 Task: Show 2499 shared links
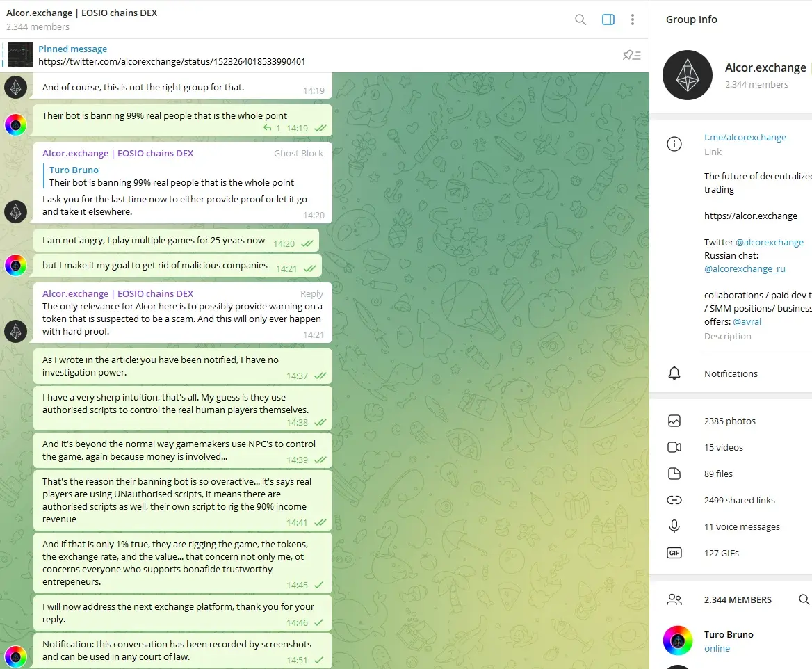pos(740,500)
